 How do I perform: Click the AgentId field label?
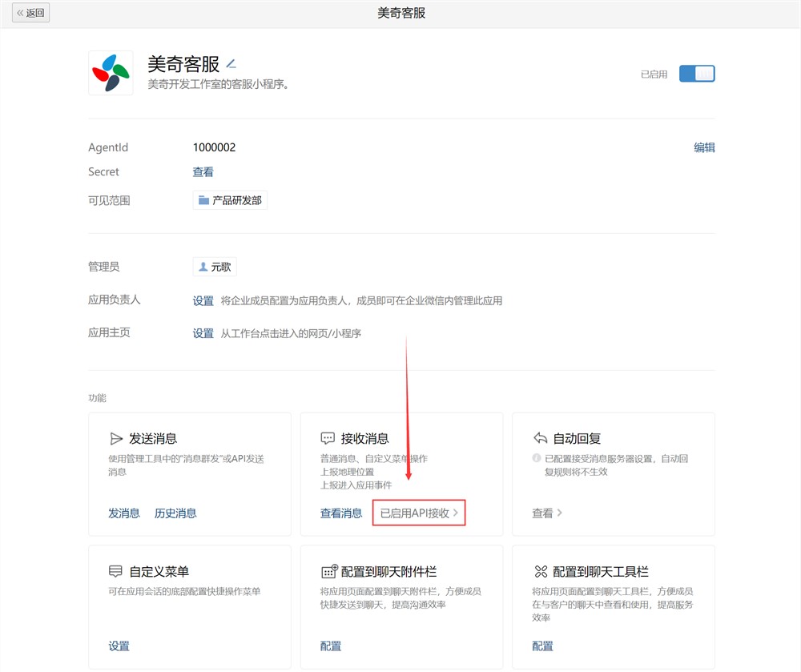[108, 147]
